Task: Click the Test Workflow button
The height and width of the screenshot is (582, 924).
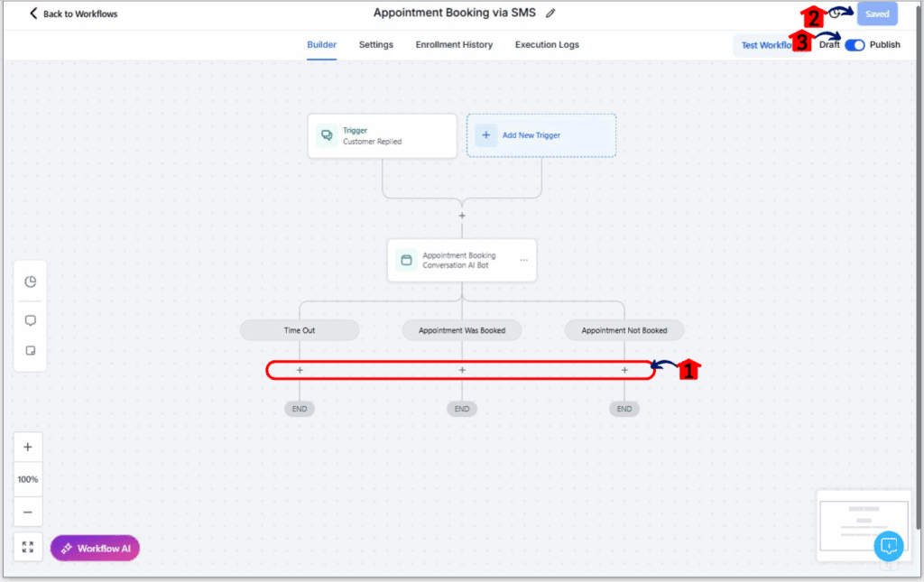Action: point(766,45)
